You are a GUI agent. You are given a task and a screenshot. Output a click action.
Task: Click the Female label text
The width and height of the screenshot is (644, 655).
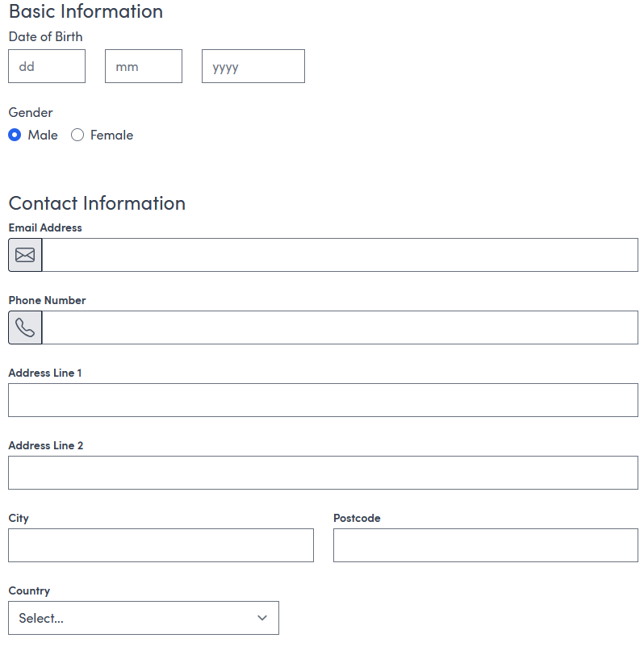[x=111, y=135]
